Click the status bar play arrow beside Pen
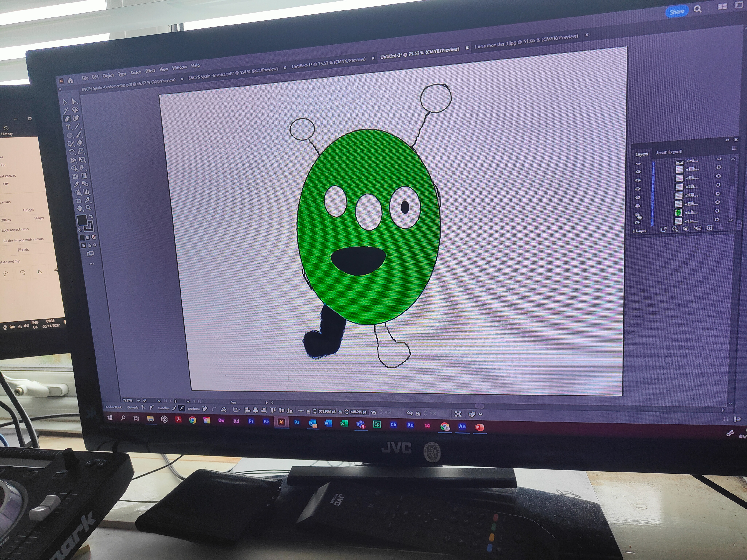The image size is (747, 560). click(x=267, y=402)
